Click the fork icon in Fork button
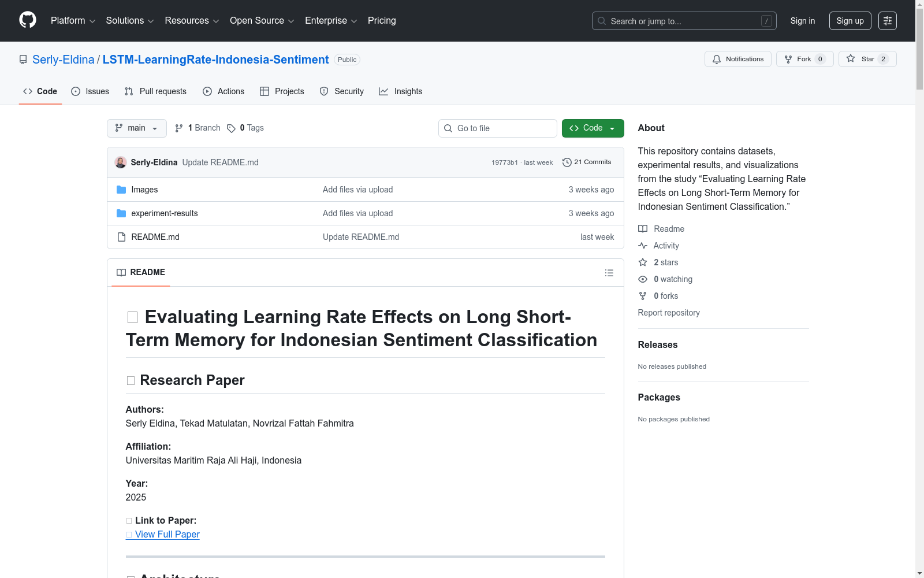The width and height of the screenshot is (924, 578). click(x=788, y=59)
